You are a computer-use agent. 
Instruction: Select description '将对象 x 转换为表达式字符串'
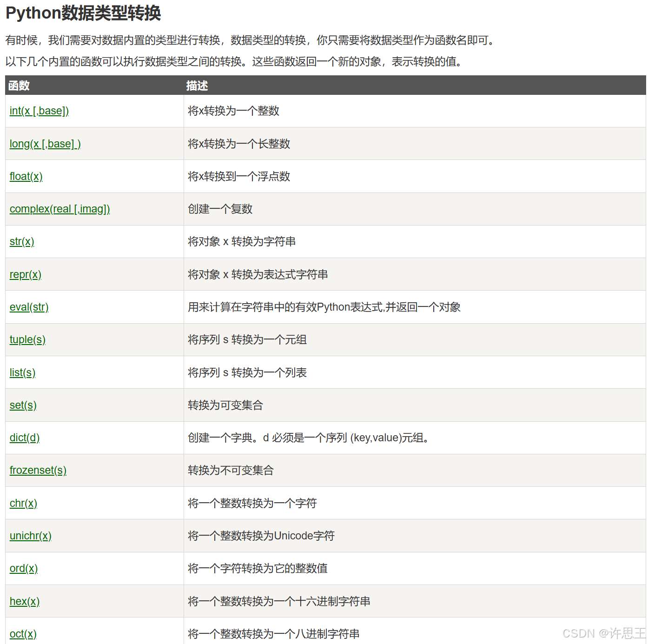(258, 274)
